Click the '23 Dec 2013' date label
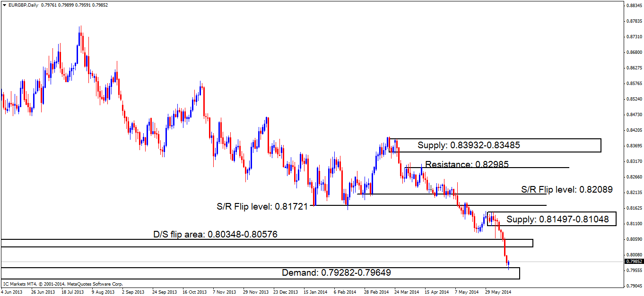The image size is (644, 296). coord(286,292)
